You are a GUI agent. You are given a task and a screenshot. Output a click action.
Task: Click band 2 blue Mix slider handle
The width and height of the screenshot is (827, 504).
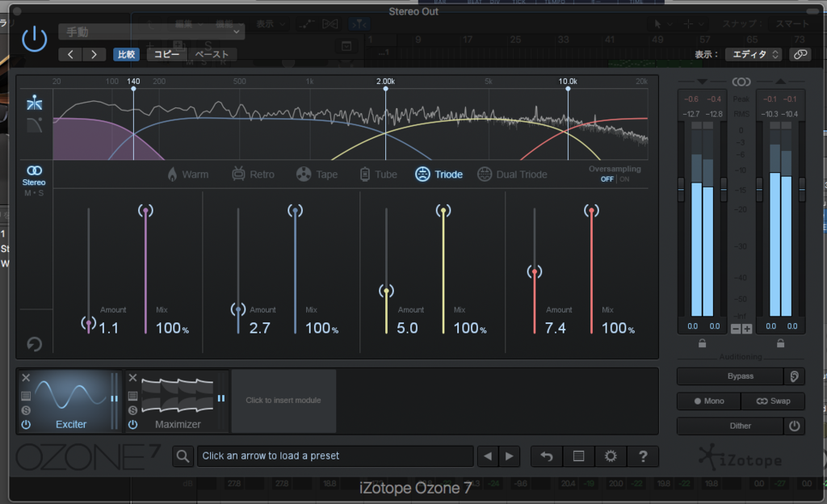click(x=295, y=211)
